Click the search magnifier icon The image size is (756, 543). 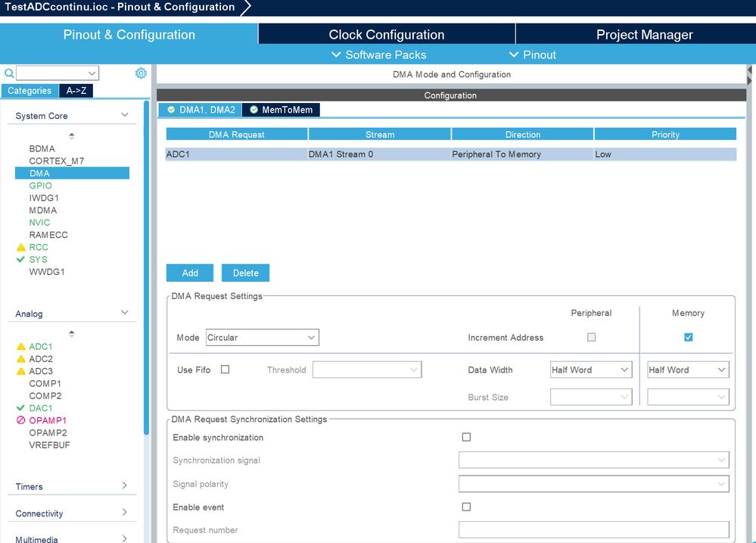click(x=9, y=73)
